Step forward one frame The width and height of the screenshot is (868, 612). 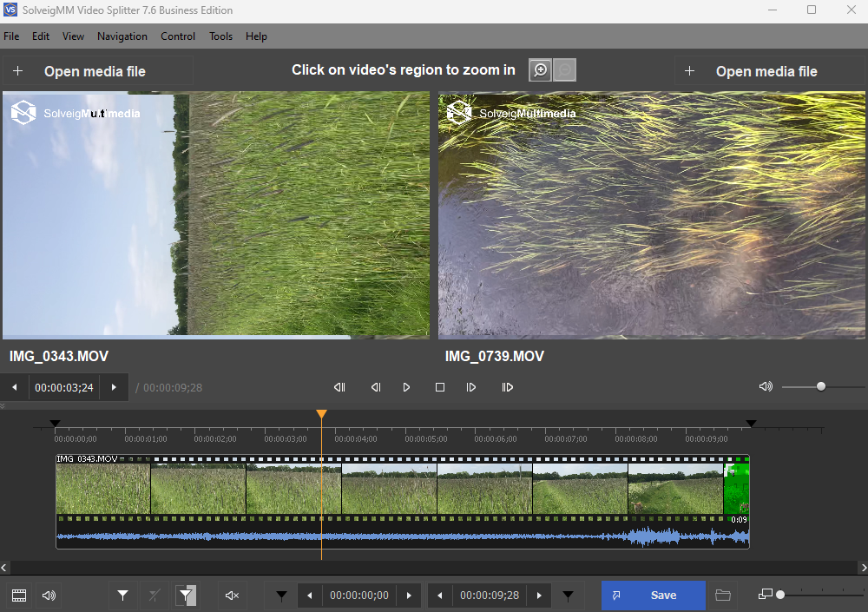[471, 387]
